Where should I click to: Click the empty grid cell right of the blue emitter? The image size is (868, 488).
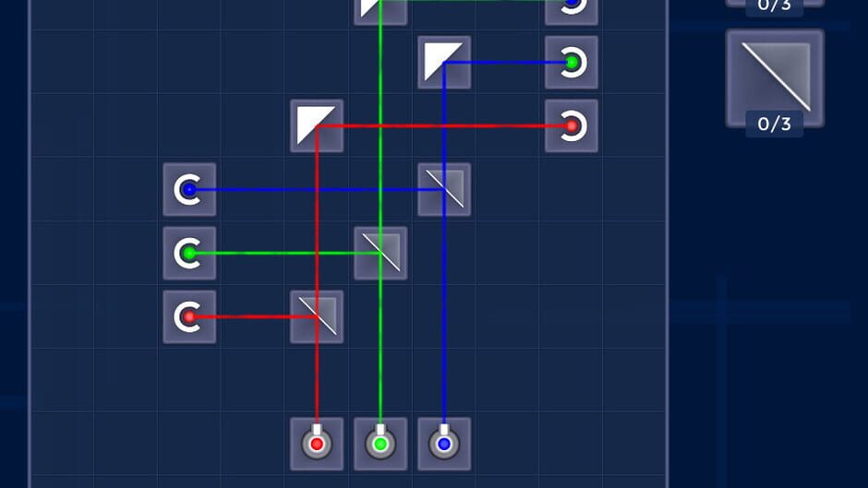[x=508, y=444]
